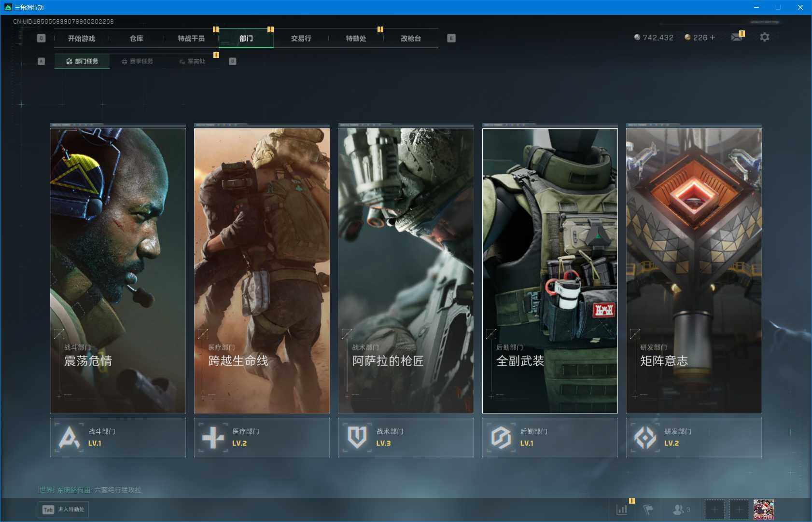
Task: Click the 医疗部门 cross emblem icon
Action: (x=213, y=438)
